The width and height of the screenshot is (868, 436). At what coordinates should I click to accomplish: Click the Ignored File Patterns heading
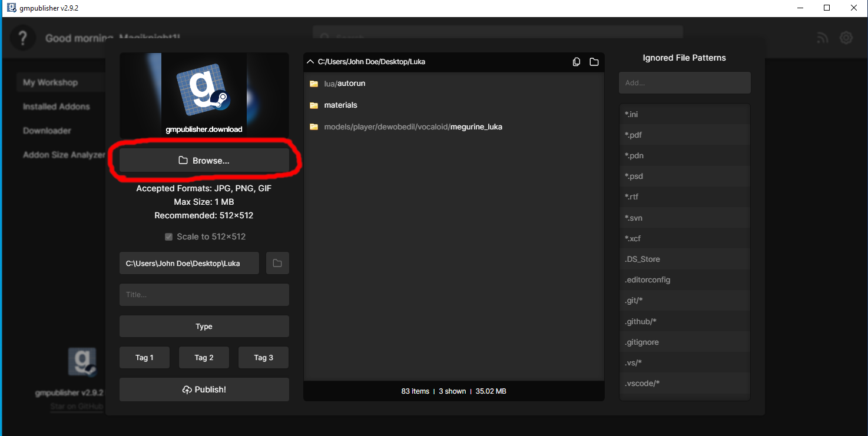click(x=684, y=58)
